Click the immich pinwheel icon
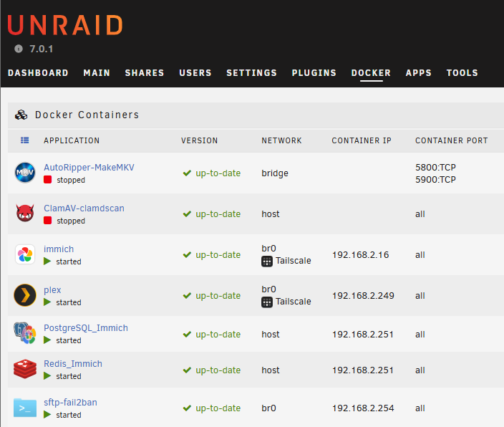This screenshot has height=427, width=504. [x=25, y=254]
